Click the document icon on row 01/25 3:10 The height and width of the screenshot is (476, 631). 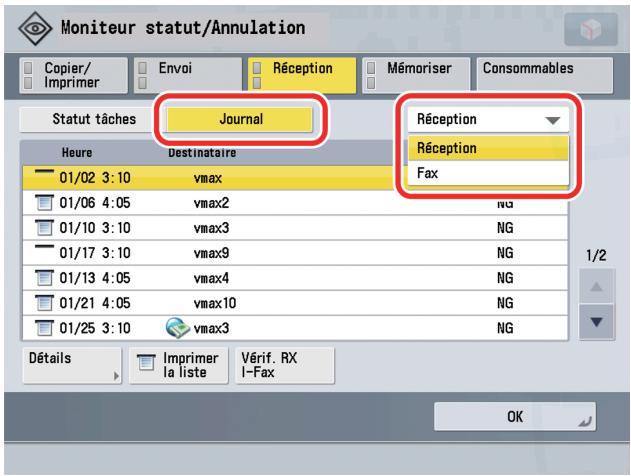click(44, 328)
